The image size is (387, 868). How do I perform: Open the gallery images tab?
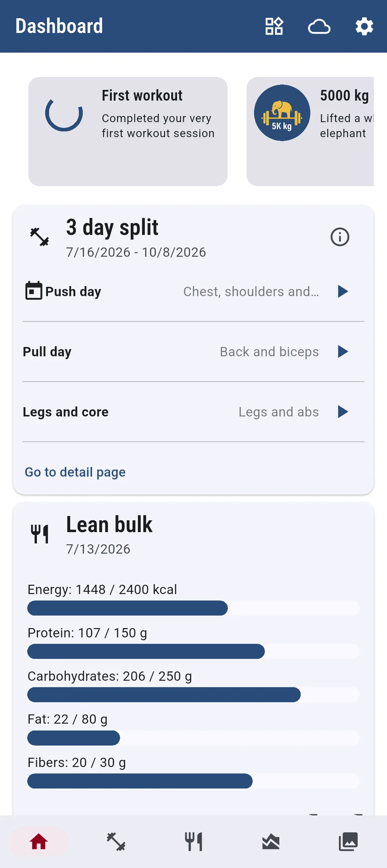(x=348, y=842)
